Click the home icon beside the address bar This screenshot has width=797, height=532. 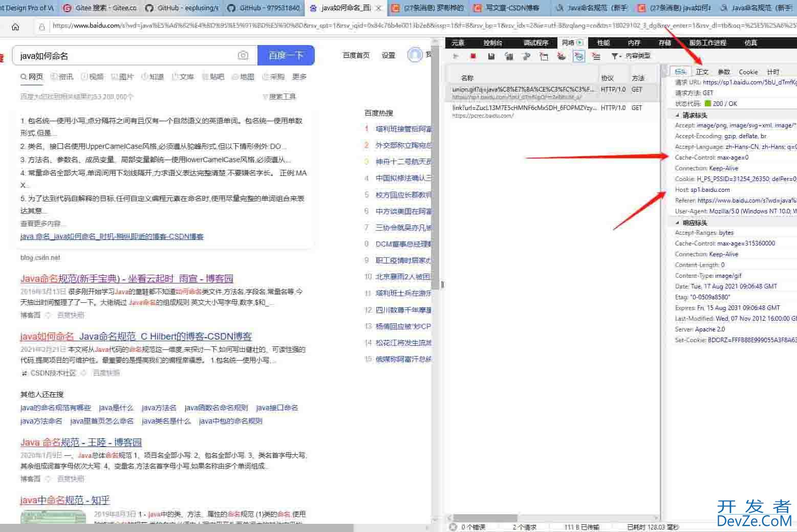pos(15,27)
